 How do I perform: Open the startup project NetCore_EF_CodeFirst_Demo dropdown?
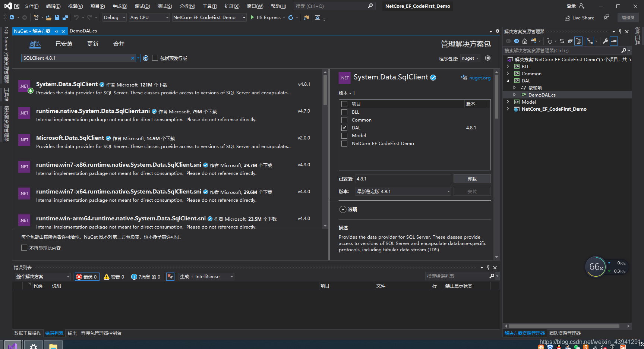click(209, 18)
